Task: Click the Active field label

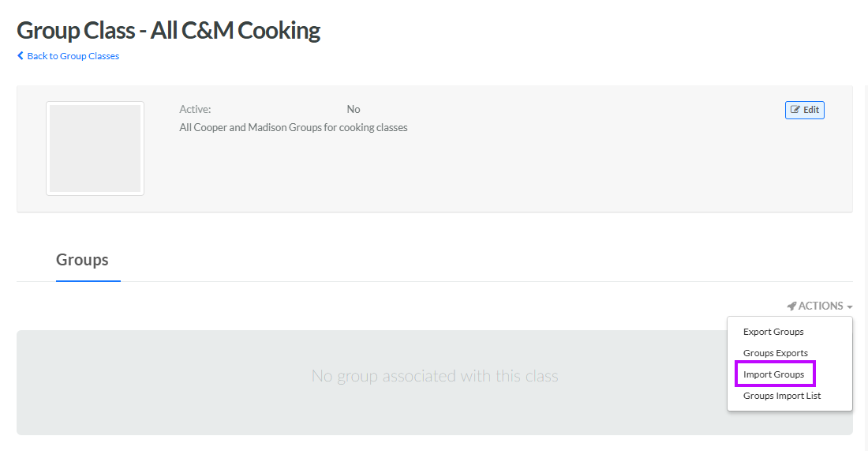Action: point(195,110)
